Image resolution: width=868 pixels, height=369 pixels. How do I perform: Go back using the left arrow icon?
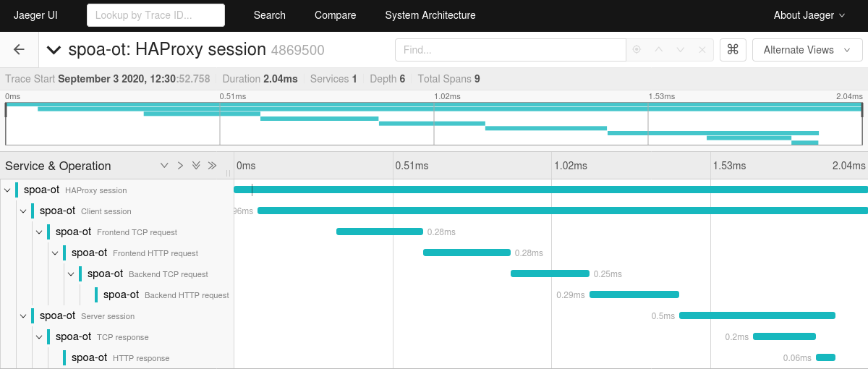20,50
